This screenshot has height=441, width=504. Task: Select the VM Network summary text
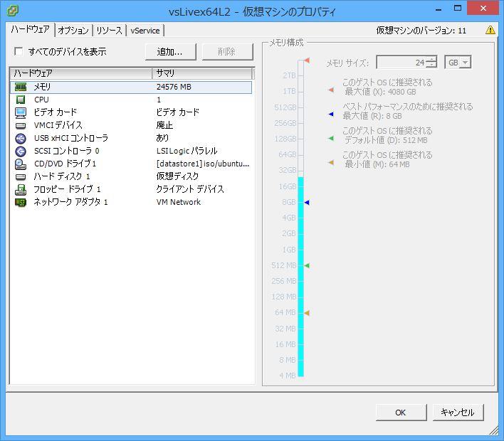(x=179, y=202)
